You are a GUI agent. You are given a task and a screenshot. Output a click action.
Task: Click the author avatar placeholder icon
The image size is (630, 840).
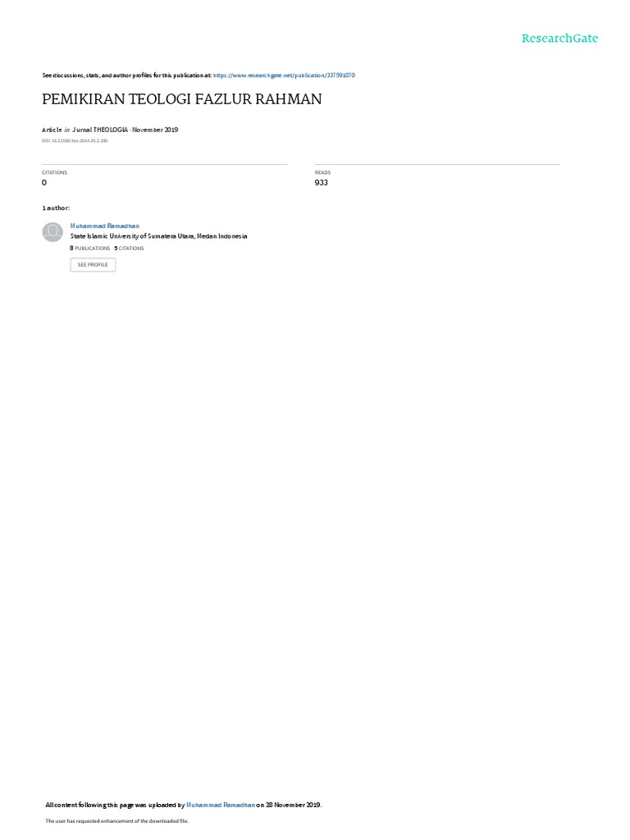pos(52,232)
